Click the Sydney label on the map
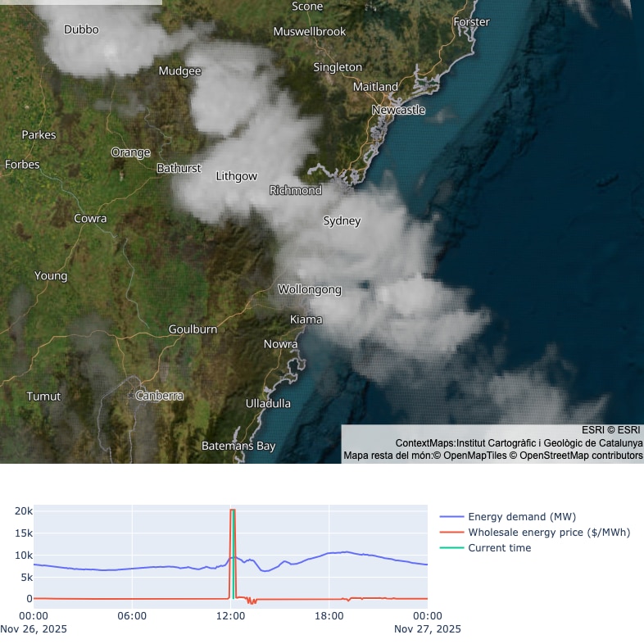The image size is (644, 644). [342, 221]
